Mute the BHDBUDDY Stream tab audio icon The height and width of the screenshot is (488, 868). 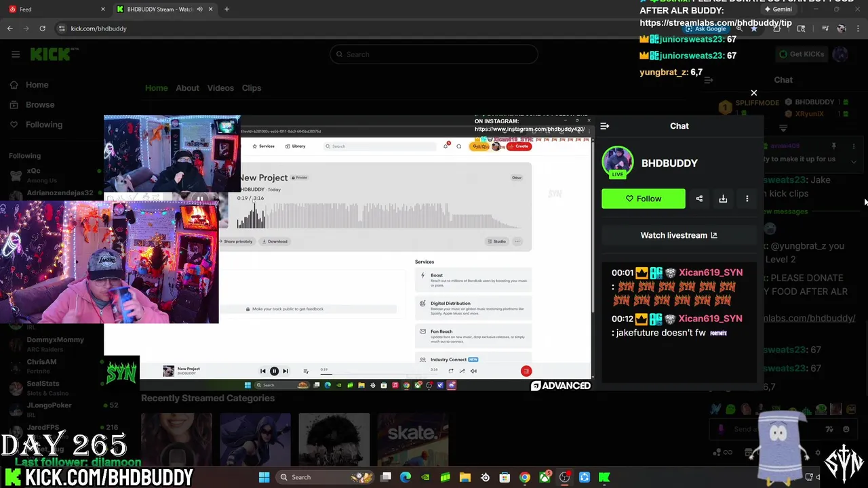pos(199,9)
